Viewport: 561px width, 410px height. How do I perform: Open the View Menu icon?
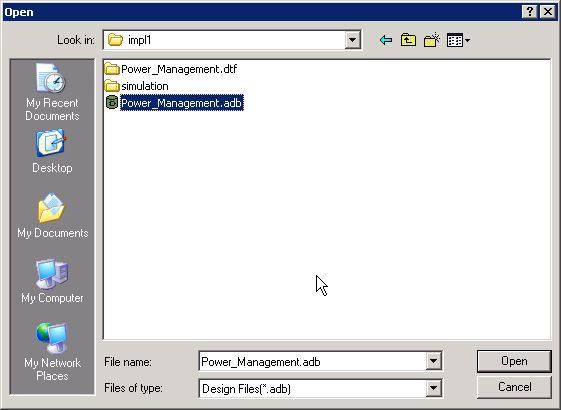pyautogui.click(x=458, y=40)
